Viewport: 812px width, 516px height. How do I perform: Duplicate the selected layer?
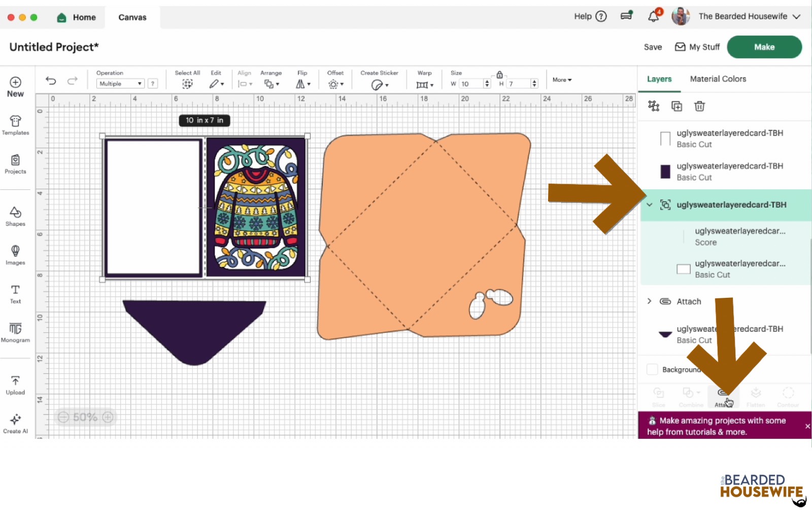pos(676,106)
